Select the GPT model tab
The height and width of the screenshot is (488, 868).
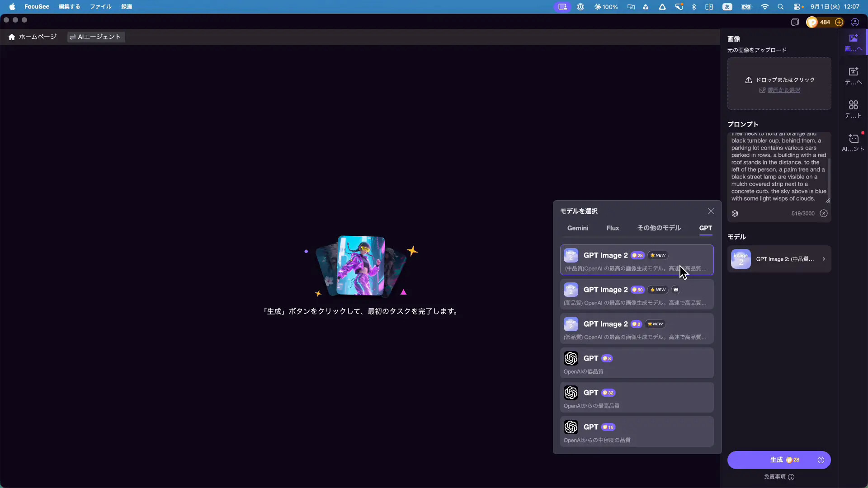[x=706, y=228]
